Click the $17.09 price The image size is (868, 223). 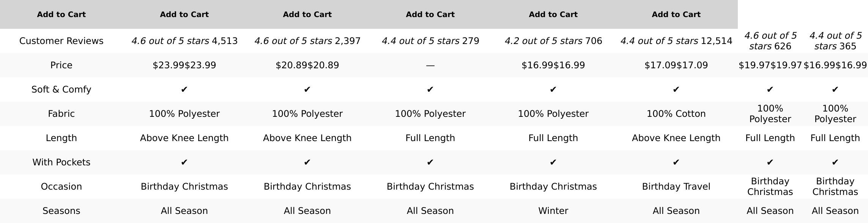(676, 65)
